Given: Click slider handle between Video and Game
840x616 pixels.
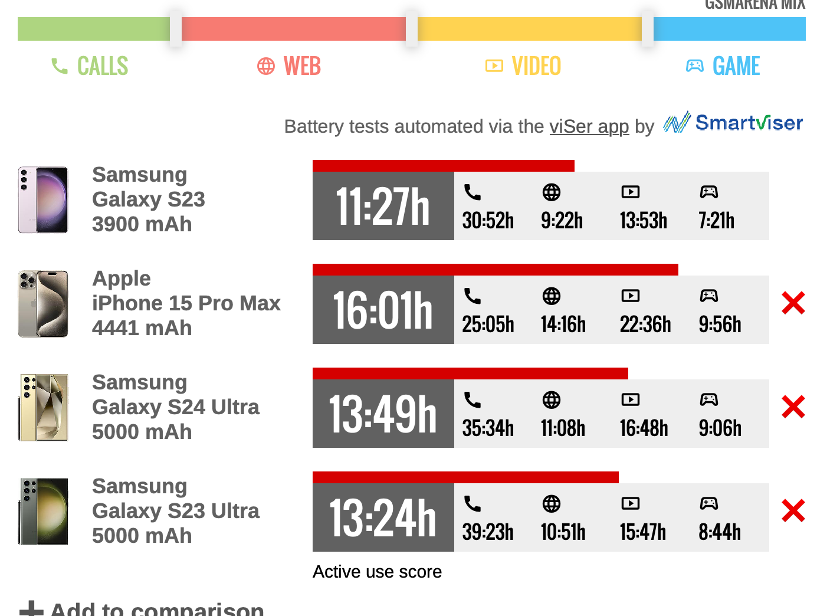Looking at the screenshot, I should (647, 28).
